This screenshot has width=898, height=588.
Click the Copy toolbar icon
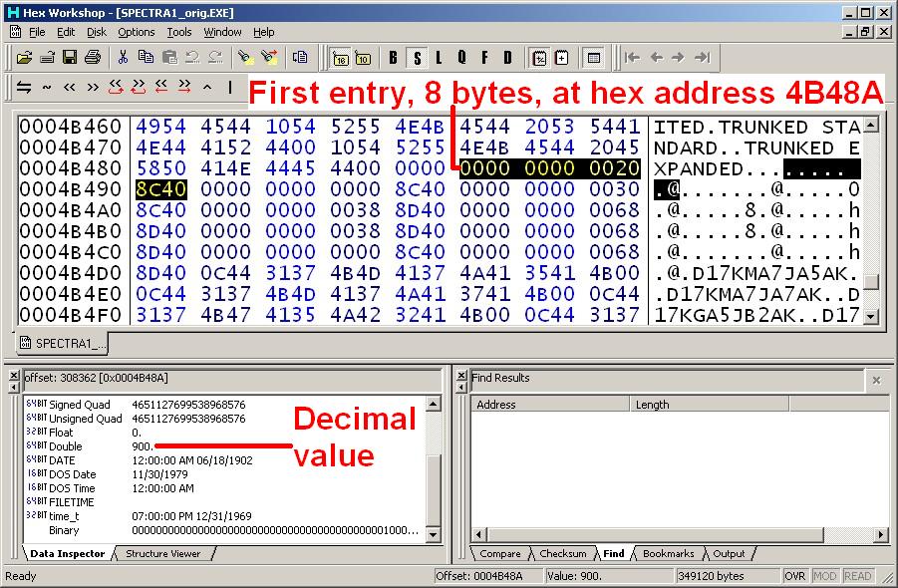147,57
